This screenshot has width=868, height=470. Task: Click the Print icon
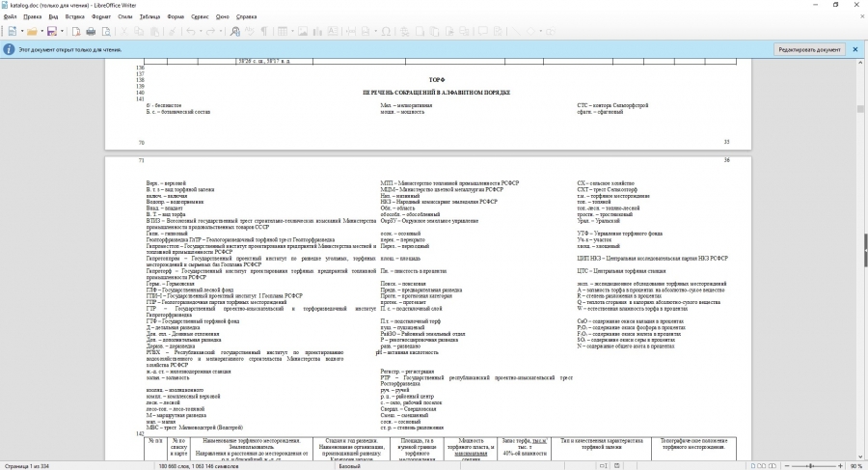93,32
